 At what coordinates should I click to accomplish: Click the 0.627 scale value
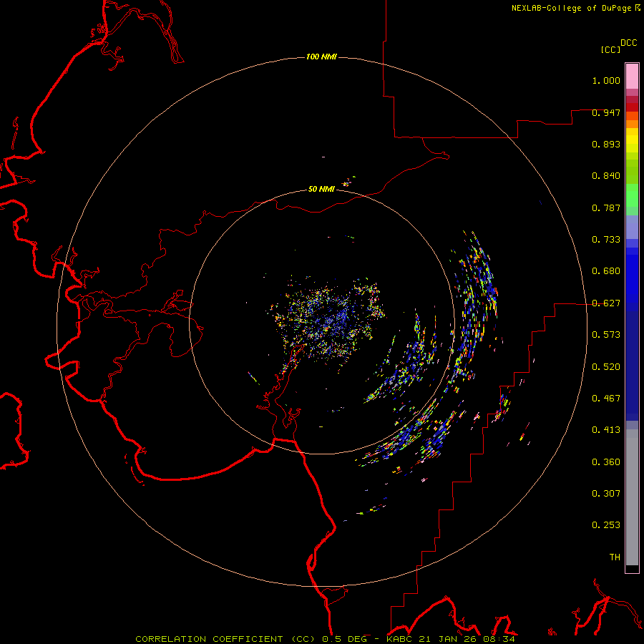click(606, 303)
